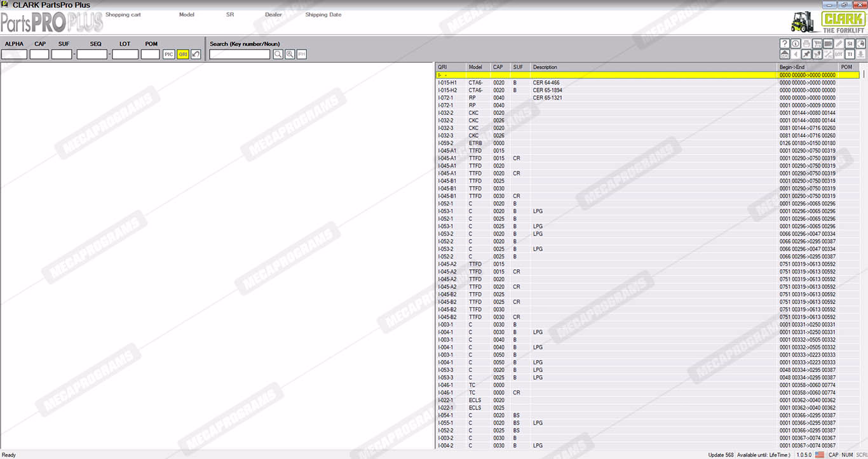Click the pushpin icon
This screenshot has width=868, height=459.
806,55
